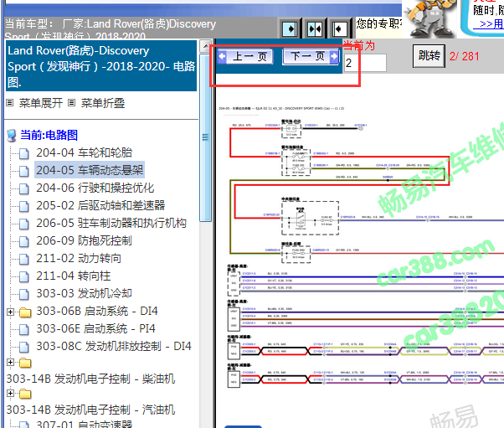Screen dimensions: 504x428
Task: Click page icon beside 206-09 防抱死控制
Action: point(23,241)
